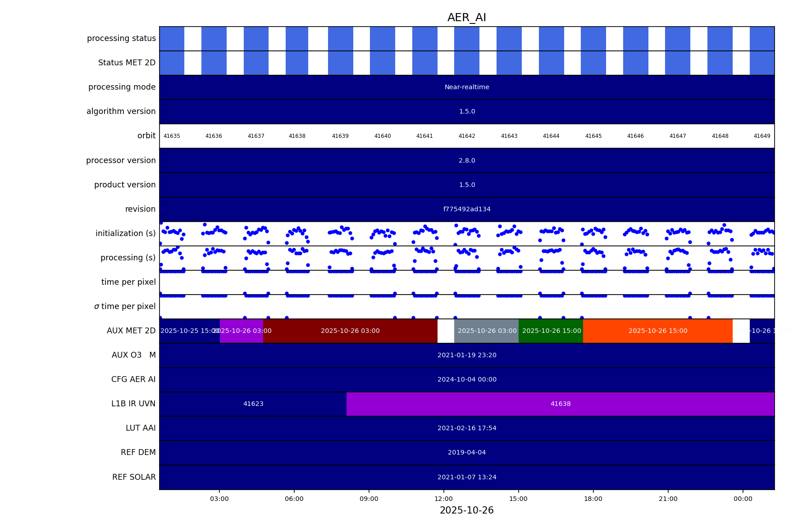Click the revision value f775492ad134
This screenshot has height=532, width=798.
(467, 209)
